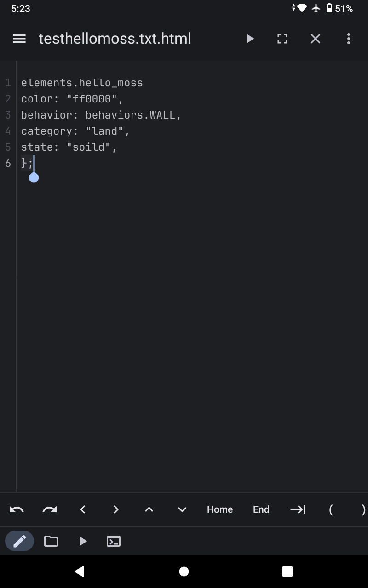Undo the last edit

point(17,509)
